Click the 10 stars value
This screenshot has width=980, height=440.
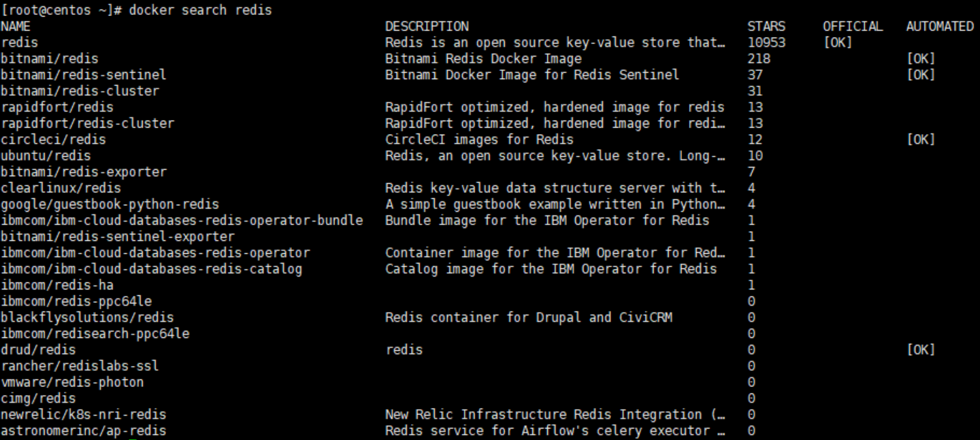point(755,156)
